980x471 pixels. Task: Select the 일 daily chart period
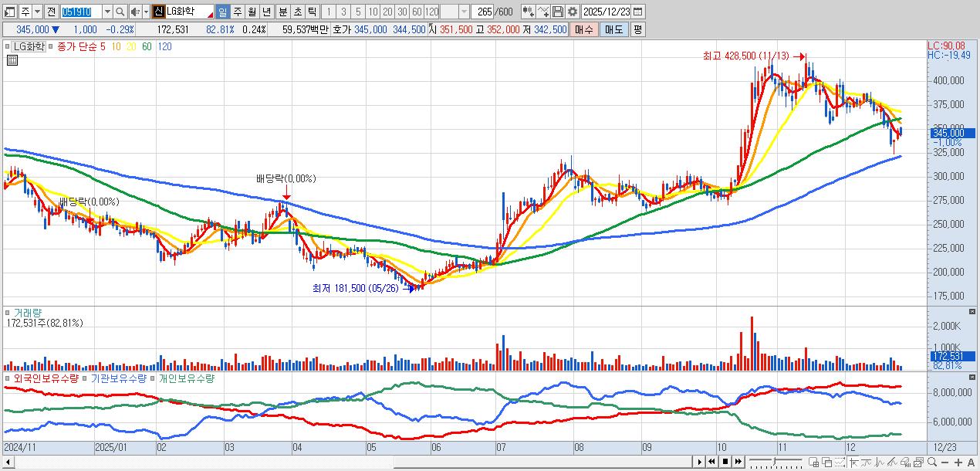coord(222,12)
